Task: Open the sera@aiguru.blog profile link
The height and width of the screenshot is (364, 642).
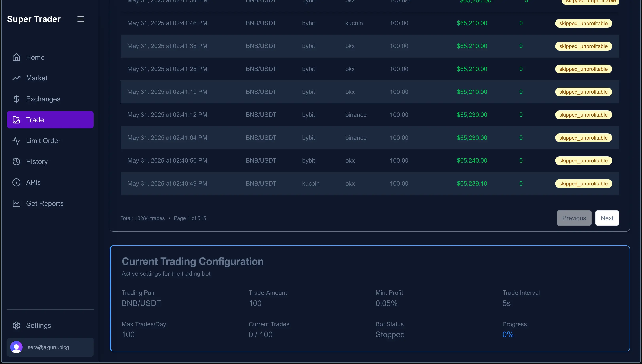Action: pos(48,347)
